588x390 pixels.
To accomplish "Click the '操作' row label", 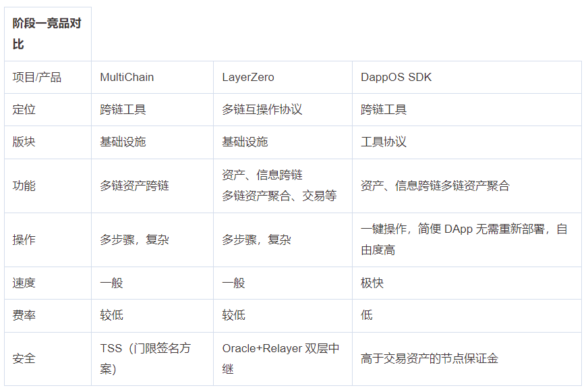I will pyautogui.click(x=24, y=240).
